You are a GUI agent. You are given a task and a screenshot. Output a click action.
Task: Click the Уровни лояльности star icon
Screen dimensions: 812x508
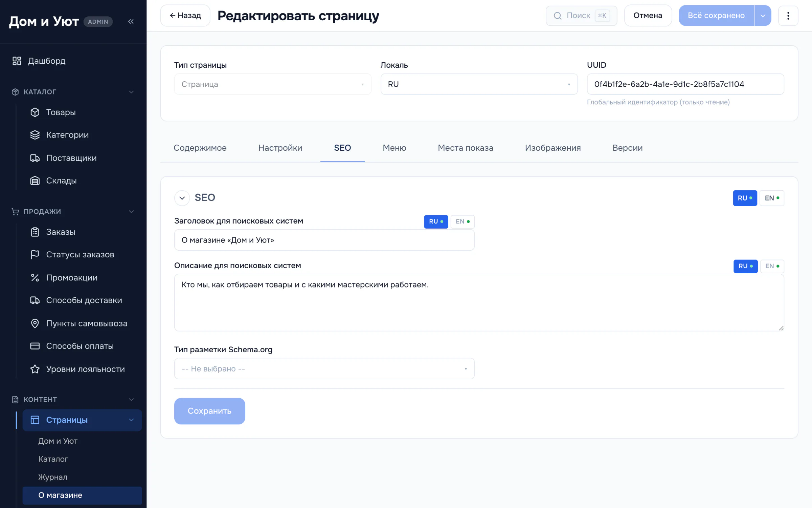35,369
